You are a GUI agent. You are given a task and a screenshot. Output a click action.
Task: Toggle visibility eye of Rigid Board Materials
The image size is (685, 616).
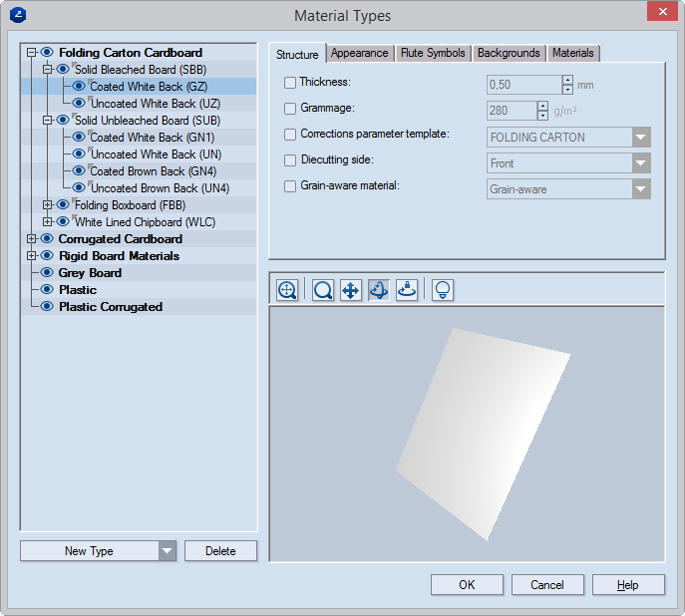click(47, 256)
